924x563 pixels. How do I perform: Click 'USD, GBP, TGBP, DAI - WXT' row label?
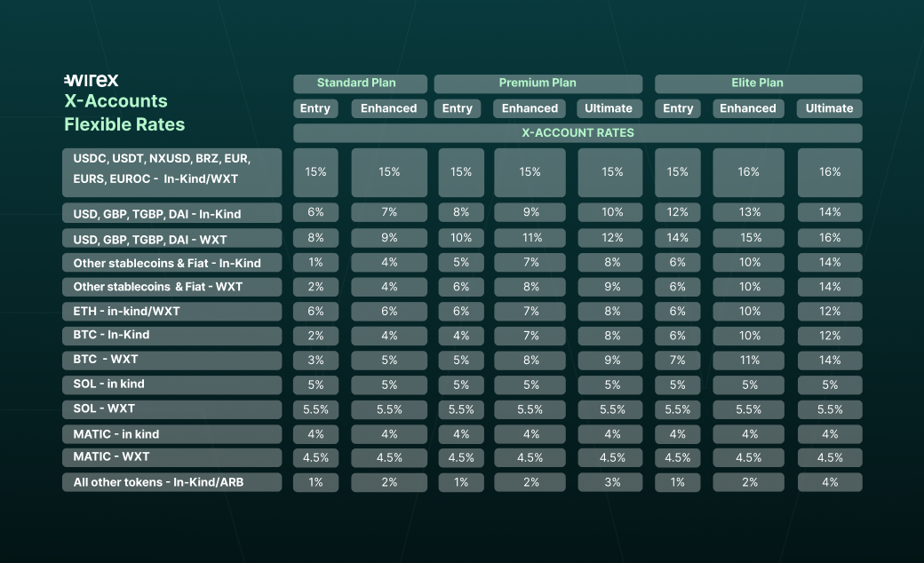point(172,239)
